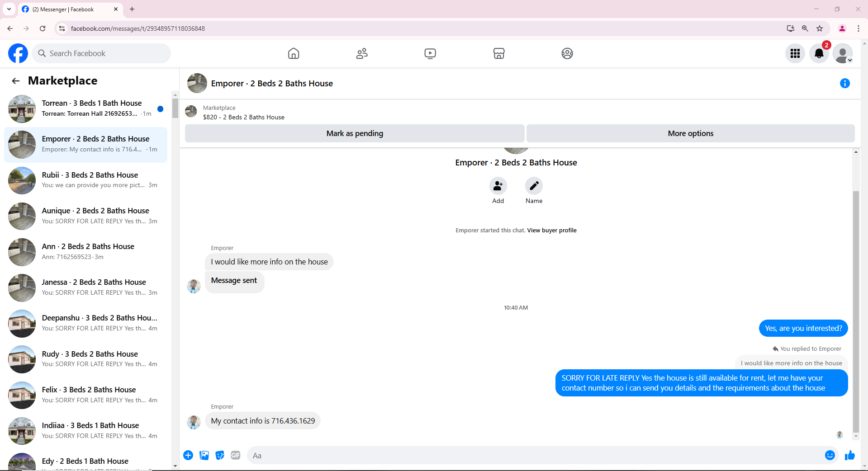The image size is (868, 471).
Task: Open the Facebook menu grid icon
Action: click(795, 53)
